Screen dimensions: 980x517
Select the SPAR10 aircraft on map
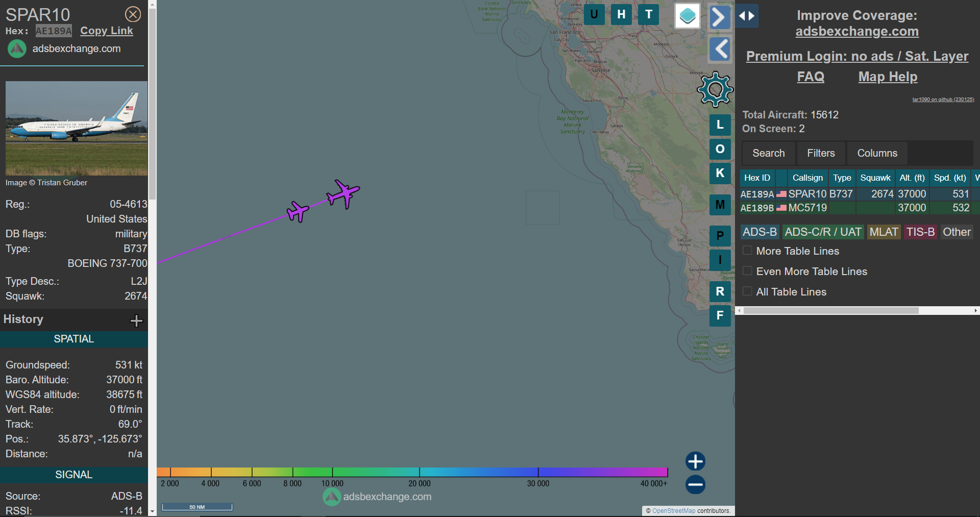(x=343, y=194)
